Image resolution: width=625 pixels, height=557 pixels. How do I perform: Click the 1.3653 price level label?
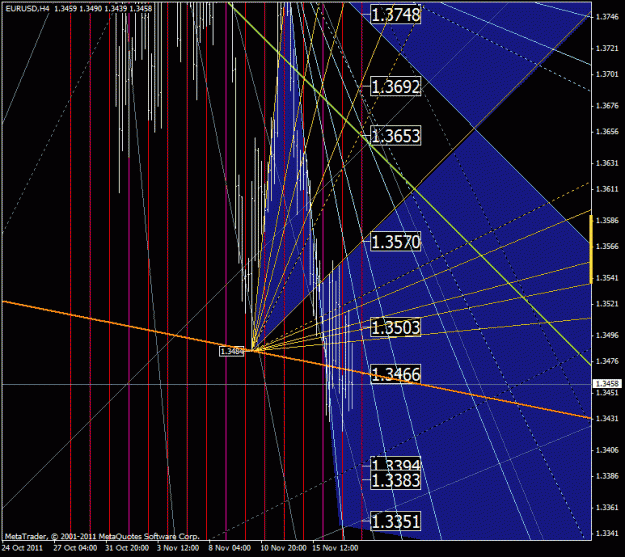pos(395,136)
